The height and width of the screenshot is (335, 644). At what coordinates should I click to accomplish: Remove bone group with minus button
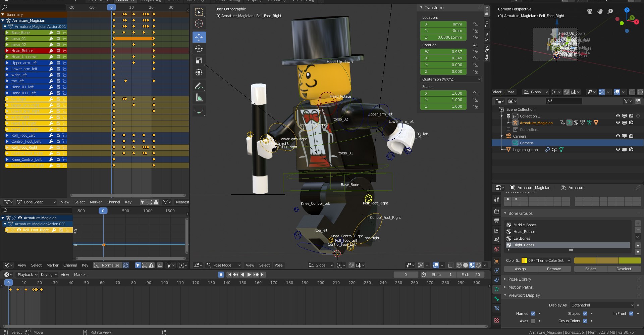[638, 230]
